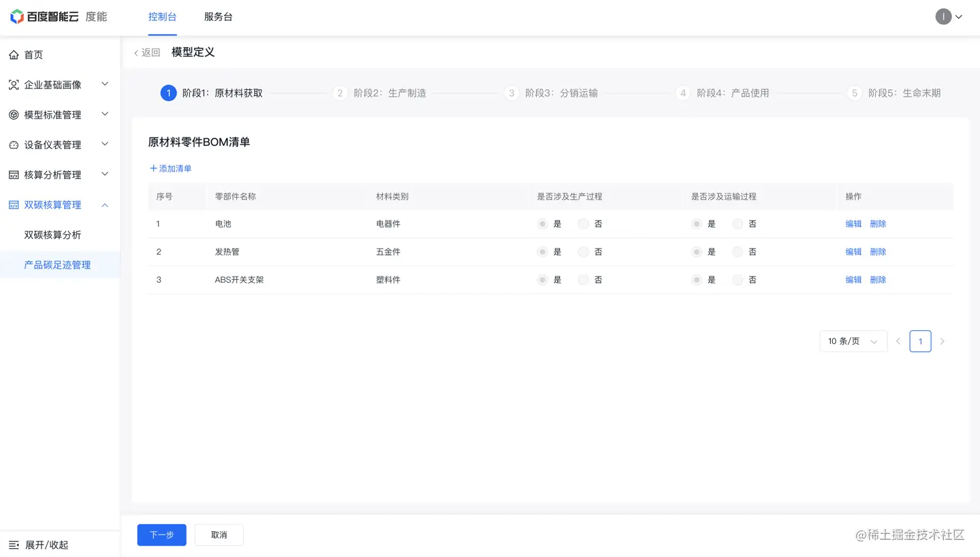Click page number 1 in pagination
980x557 pixels.
pyautogui.click(x=920, y=341)
